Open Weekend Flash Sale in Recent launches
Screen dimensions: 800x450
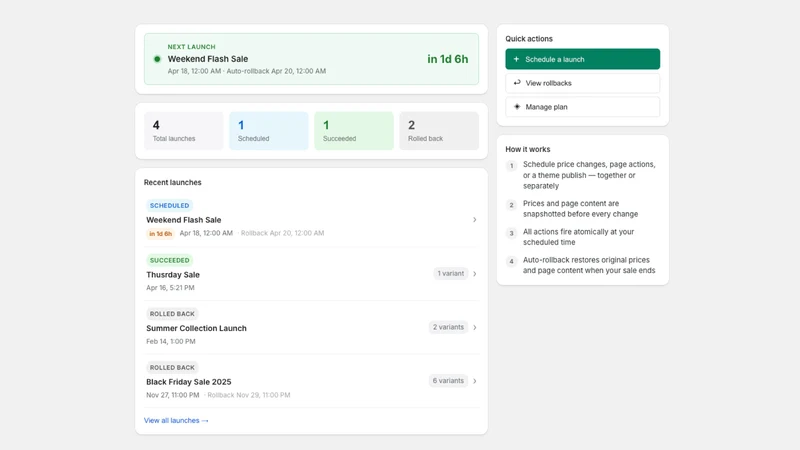click(184, 220)
